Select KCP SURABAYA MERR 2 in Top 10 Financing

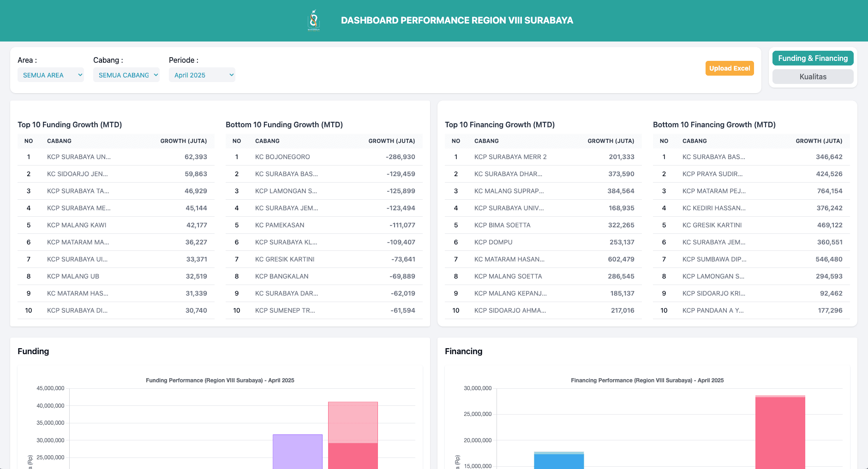510,157
